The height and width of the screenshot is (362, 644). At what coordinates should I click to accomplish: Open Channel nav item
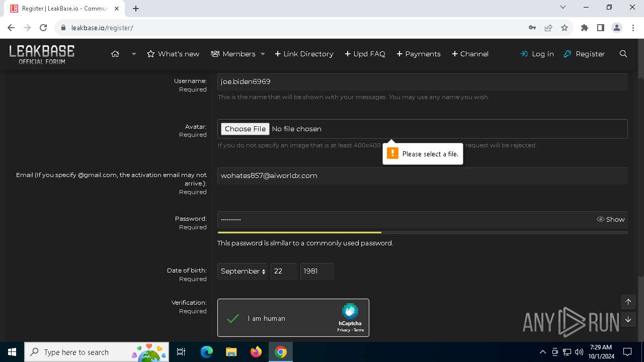470,54
